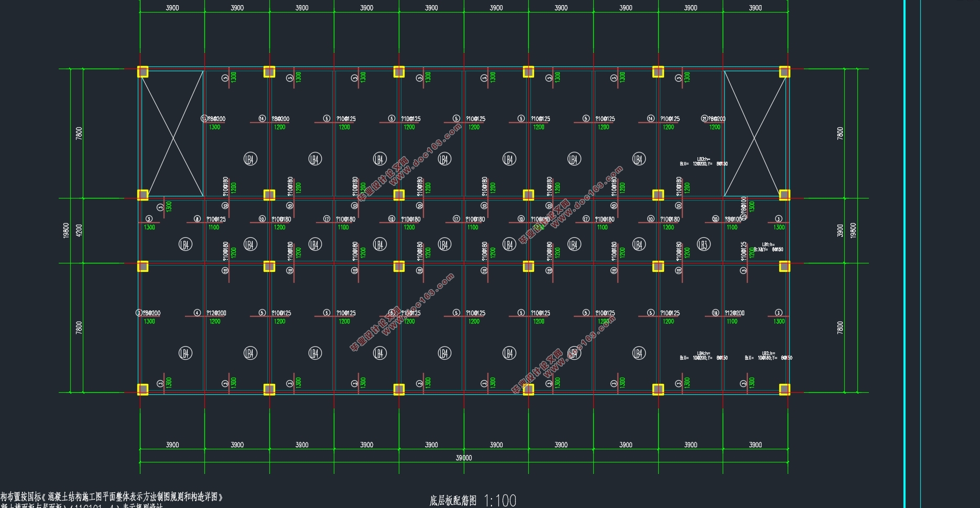This screenshot has width=980, height=508.
Task: Click the circled 21 rebar marker
Action: click(x=704, y=119)
